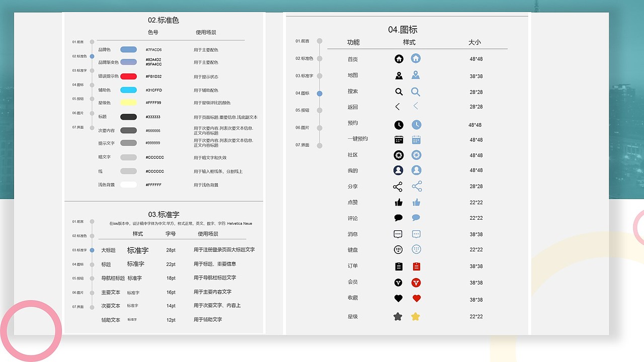Click active 03.标准字 dot in 标准字 panel stepper
Viewport: 644px width, 362px height.
point(92,250)
